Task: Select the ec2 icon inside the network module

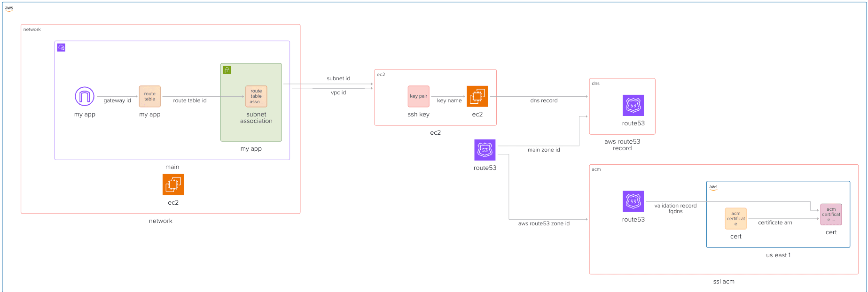Action: 173,184
